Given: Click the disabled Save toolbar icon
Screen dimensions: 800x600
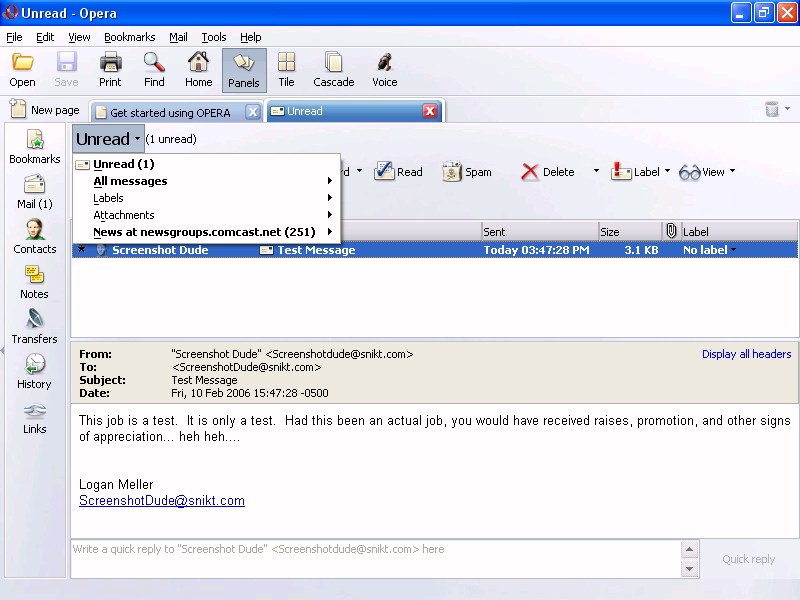Looking at the screenshot, I should click(x=66, y=70).
